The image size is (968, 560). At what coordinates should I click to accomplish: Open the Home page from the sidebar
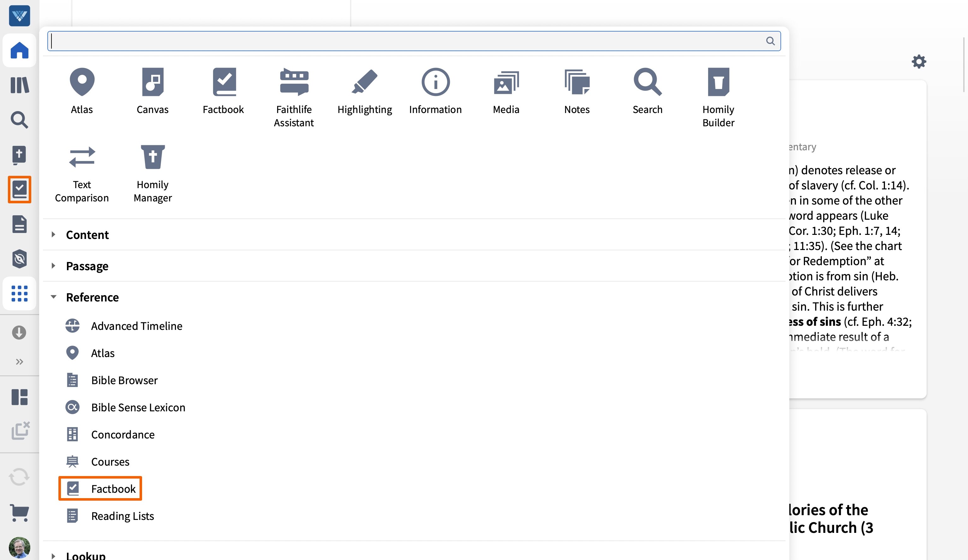click(x=19, y=51)
